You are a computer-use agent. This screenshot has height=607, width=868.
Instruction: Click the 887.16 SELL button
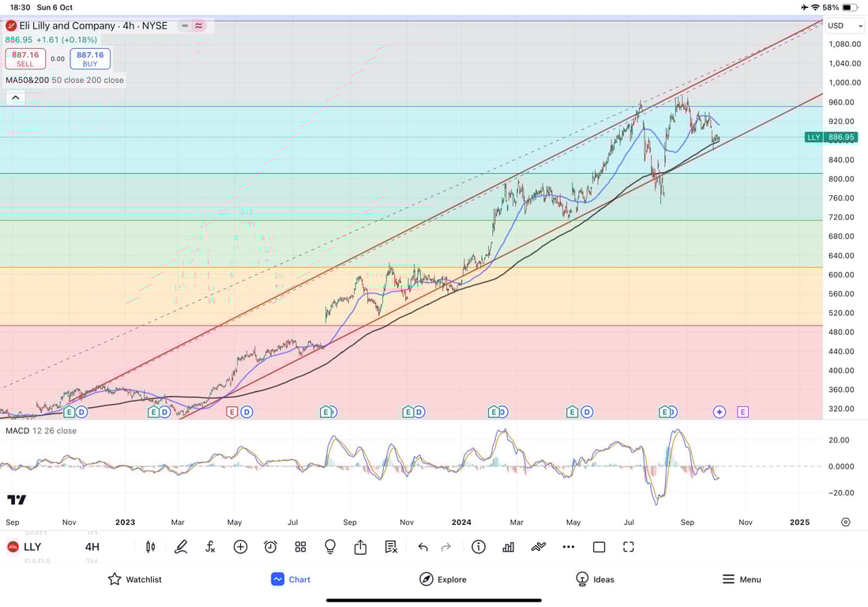25,58
